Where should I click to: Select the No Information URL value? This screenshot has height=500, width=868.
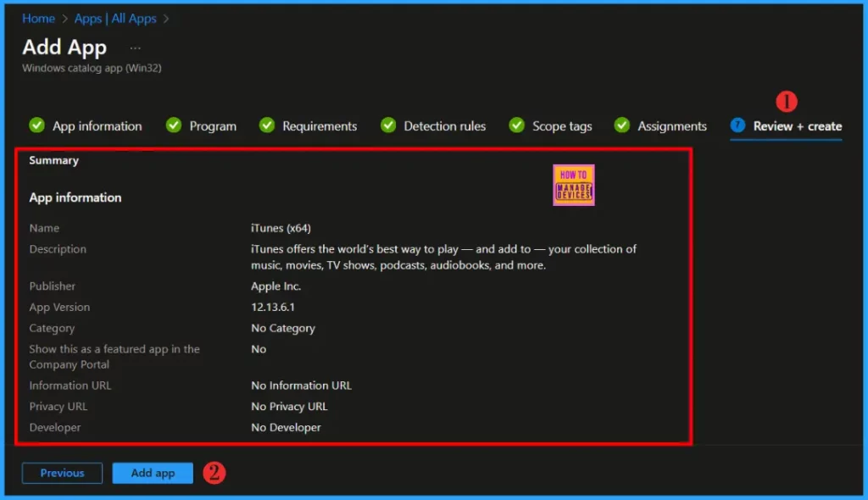coord(301,386)
